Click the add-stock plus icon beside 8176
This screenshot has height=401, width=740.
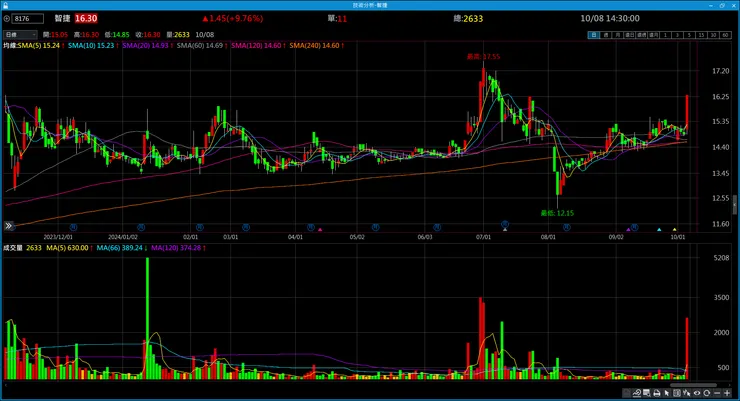point(7,19)
